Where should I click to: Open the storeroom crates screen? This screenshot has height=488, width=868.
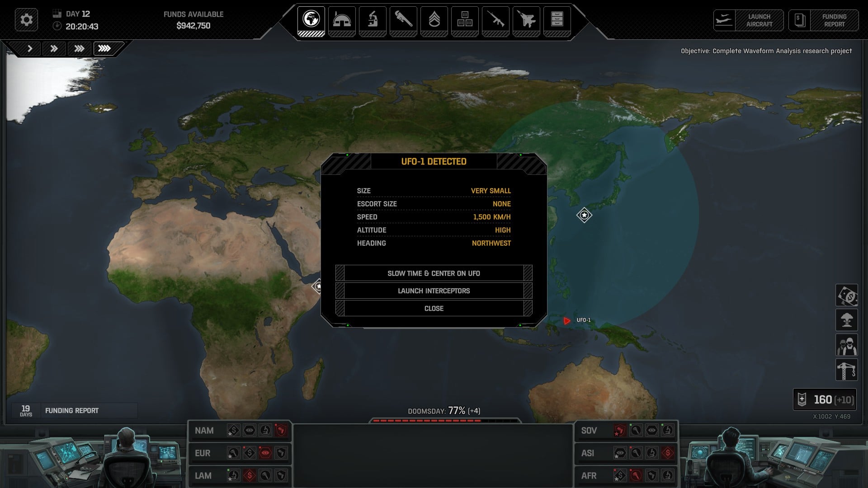(x=465, y=20)
